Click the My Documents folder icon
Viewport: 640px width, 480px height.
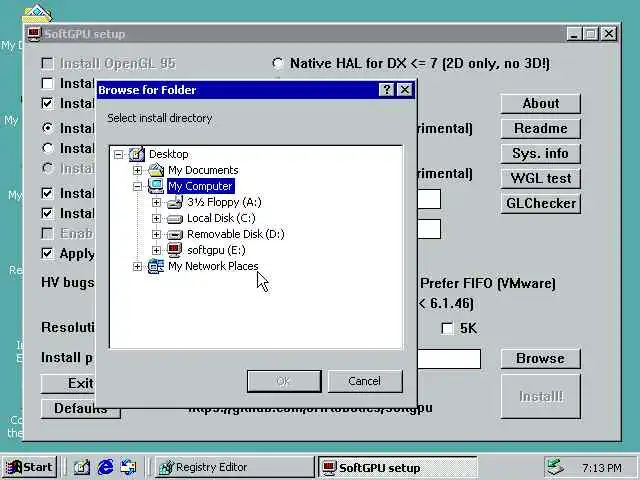[156, 170]
